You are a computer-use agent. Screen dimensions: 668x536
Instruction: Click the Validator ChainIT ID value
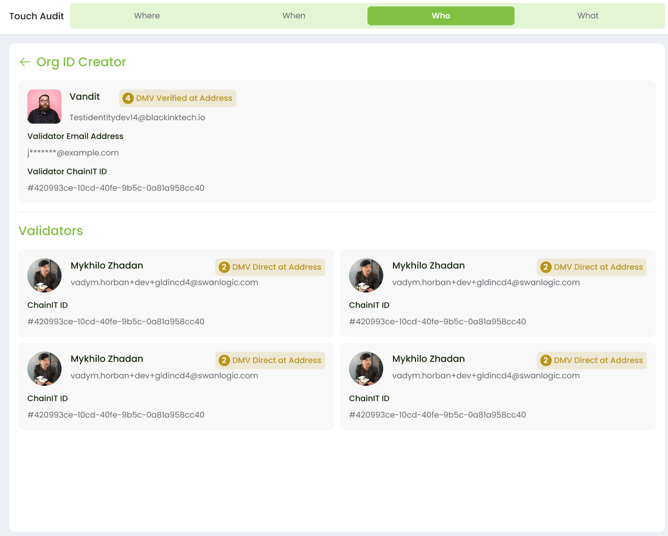[116, 188]
